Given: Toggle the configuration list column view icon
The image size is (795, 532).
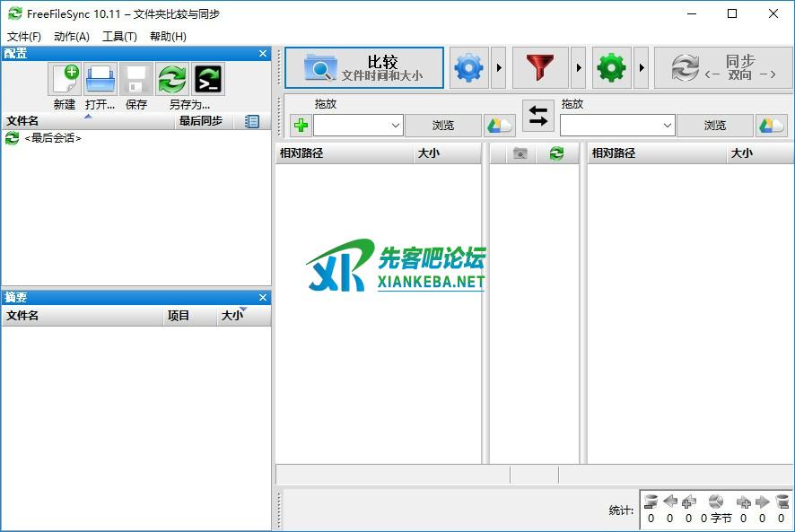Looking at the screenshot, I should click(252, 121).
